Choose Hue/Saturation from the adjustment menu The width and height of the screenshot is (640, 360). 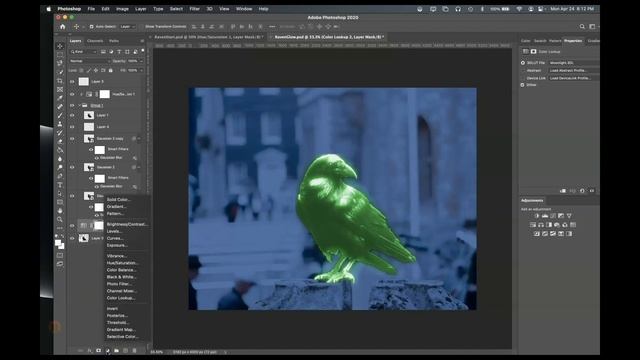[122, 263]
